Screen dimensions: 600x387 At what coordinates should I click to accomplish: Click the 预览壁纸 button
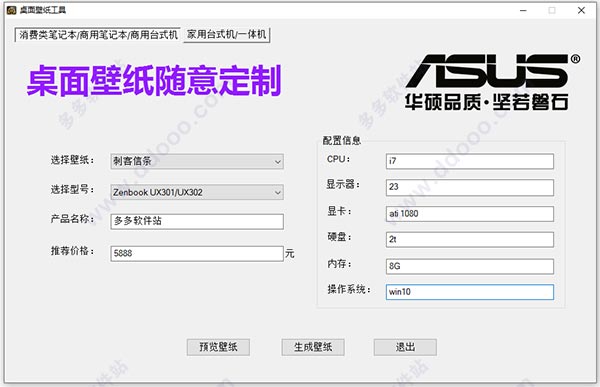[x=218, y=347]
